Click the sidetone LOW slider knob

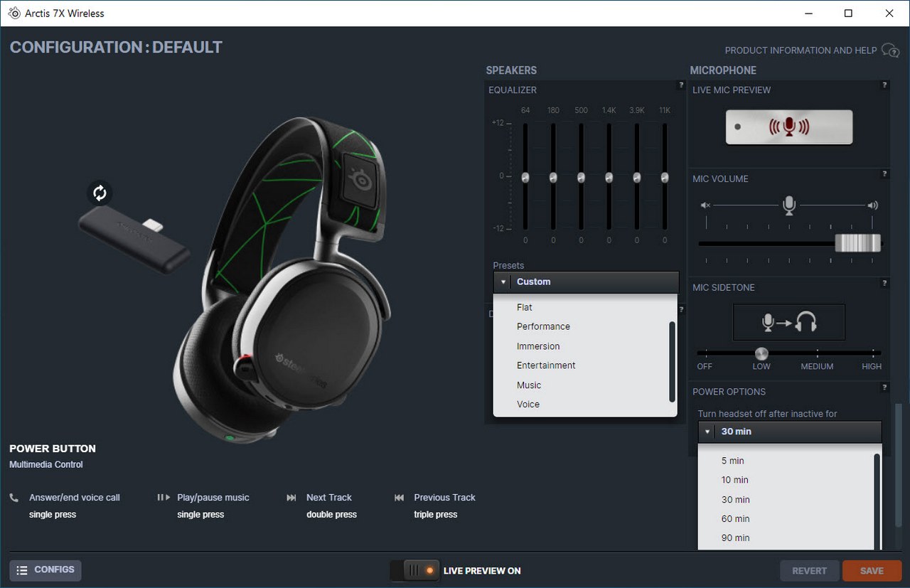click(761, 353)
